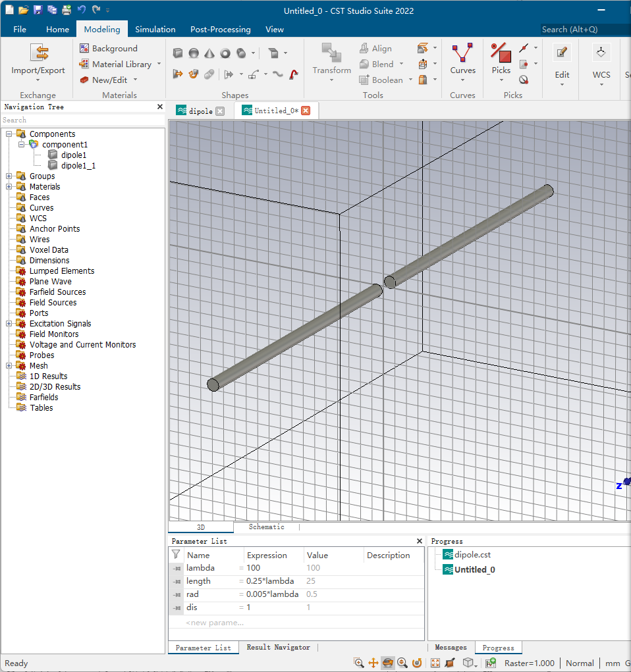This screenshot has height=672, width=631.
Task: Create a cone shape
Action: tap(209, 53)
